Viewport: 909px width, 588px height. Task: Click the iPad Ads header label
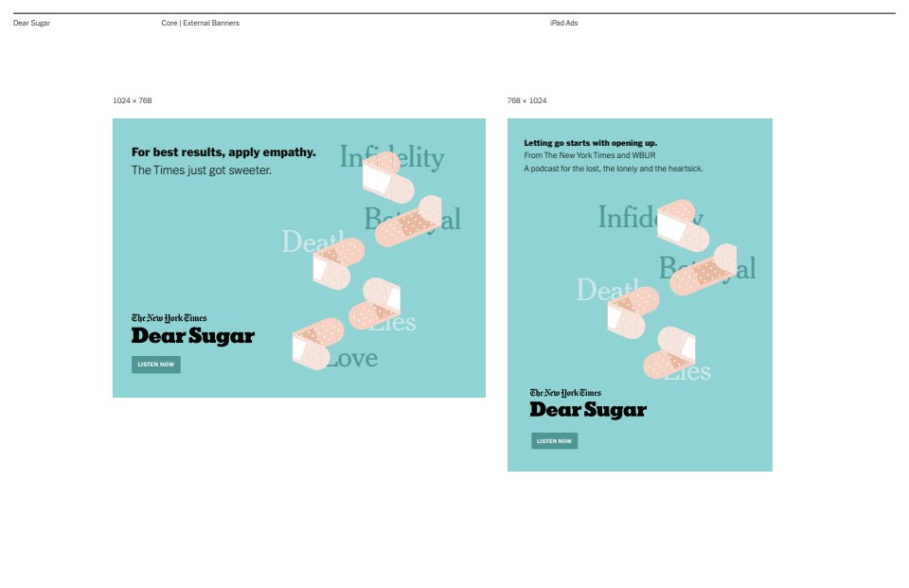(563, 23)
